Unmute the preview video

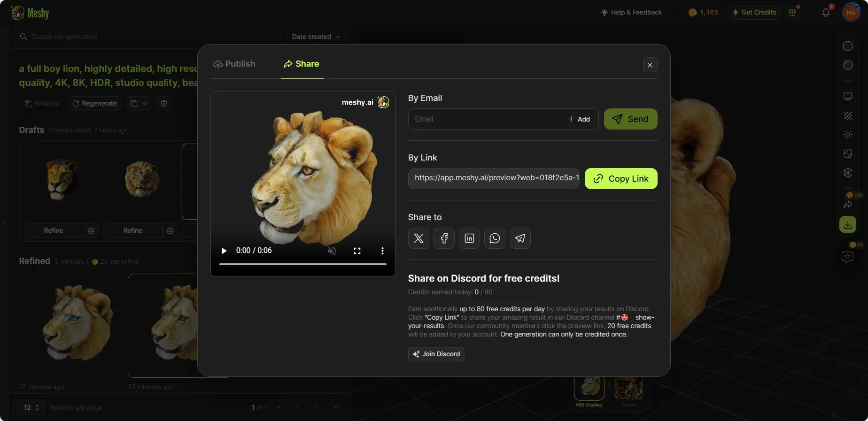pyautogui.click(x=332, y=251)
